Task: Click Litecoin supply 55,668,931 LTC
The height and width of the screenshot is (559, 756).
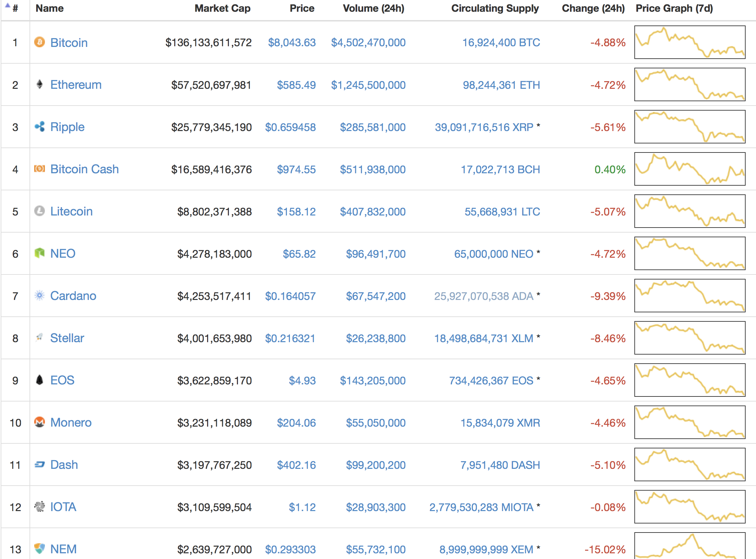Action: click(x=502, y=211)
